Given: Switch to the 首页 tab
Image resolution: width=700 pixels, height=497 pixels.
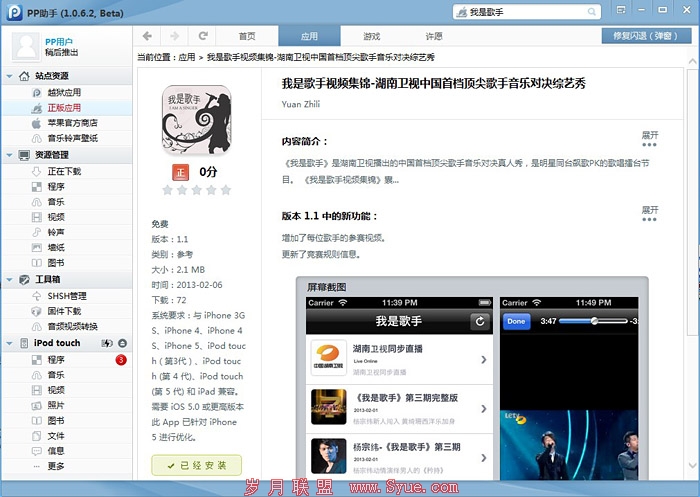Looking at the screenshot, I should pos(247,36).
